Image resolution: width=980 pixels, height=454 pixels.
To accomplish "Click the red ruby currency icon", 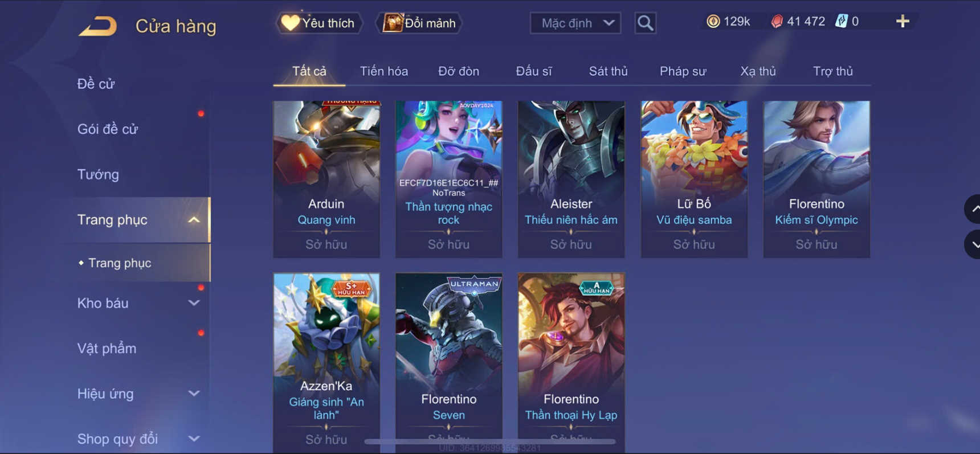I will tap(777, 22).
